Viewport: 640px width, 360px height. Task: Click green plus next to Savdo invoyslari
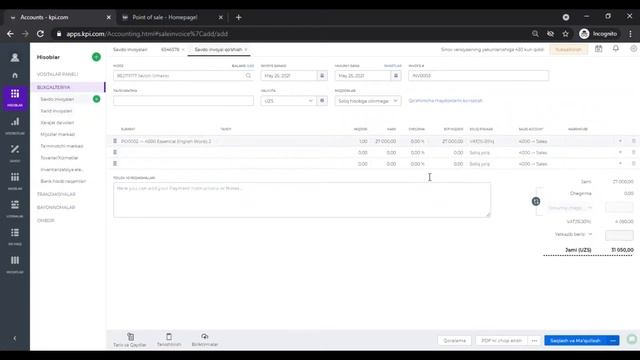[x=96, y=99]
